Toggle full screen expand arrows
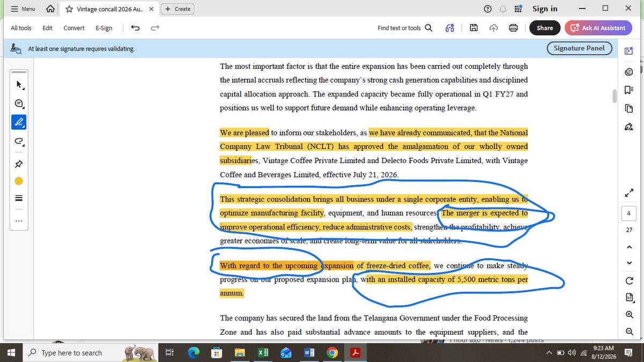This screenshot has height=362, width=644. click(x=629, y=193)
